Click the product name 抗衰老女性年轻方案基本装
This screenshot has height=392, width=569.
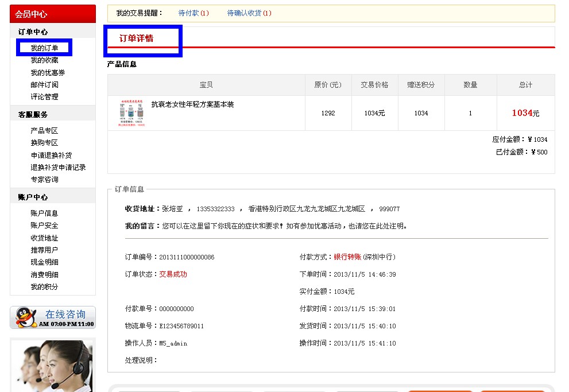point(192,104)
